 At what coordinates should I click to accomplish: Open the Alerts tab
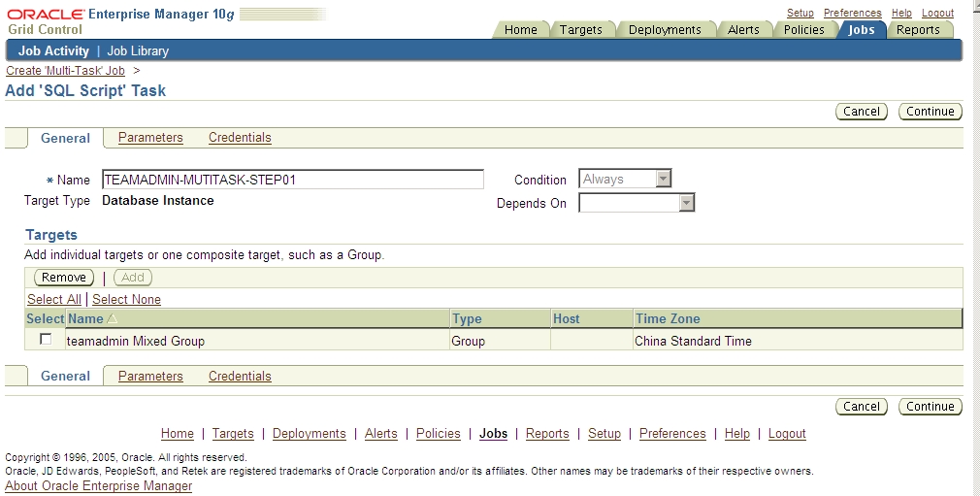coord(743,29)
